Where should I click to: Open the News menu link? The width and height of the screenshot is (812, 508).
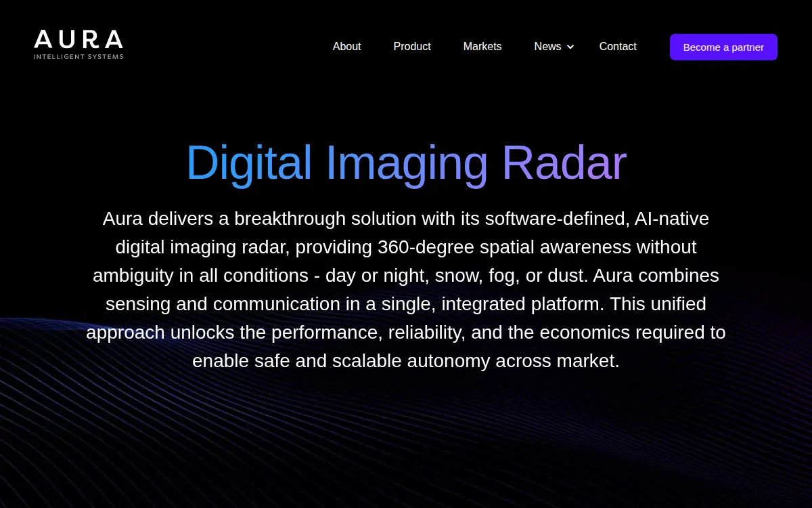(547, 47)
